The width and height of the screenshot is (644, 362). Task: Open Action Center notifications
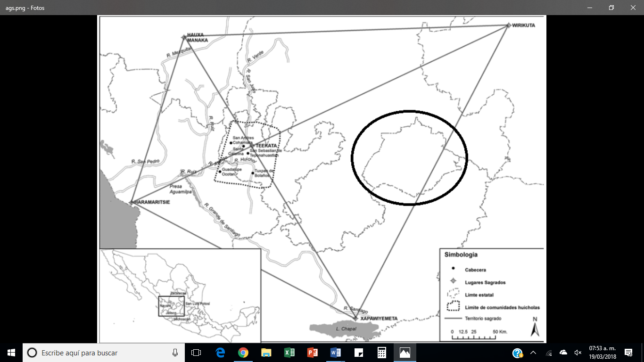(x=628, y=353)
